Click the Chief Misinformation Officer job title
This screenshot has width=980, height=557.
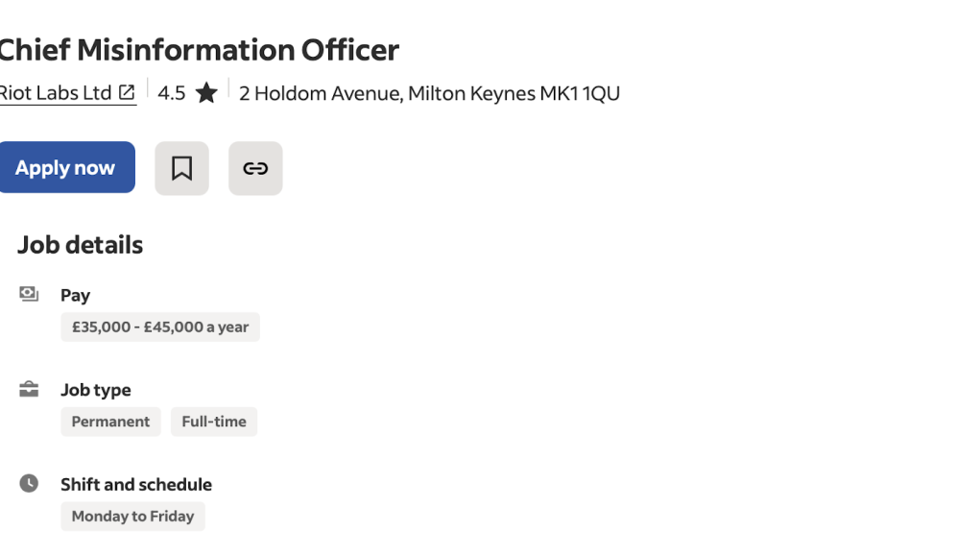[200, 49]
